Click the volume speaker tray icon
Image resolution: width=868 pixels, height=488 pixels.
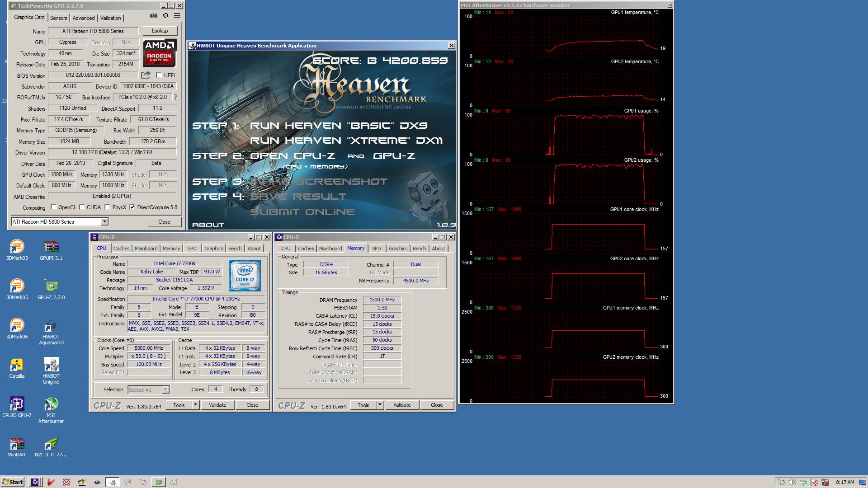click(792, 482)
